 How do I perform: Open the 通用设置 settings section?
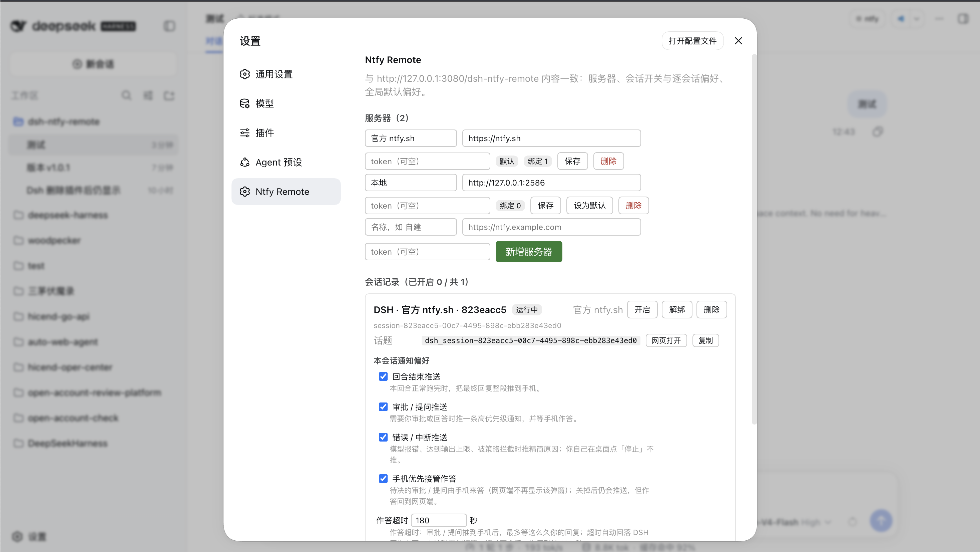tap(286, 74)
